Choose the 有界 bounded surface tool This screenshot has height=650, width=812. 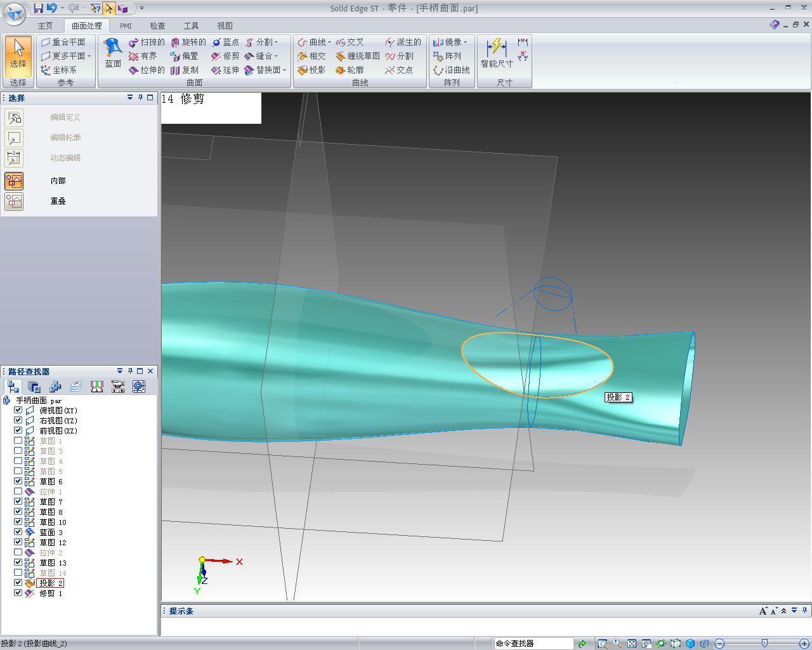click(x=143, y=56)
